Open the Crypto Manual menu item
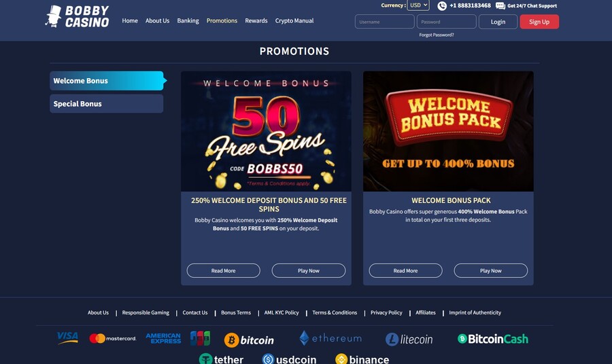The image size is (612, 364). 294,20
